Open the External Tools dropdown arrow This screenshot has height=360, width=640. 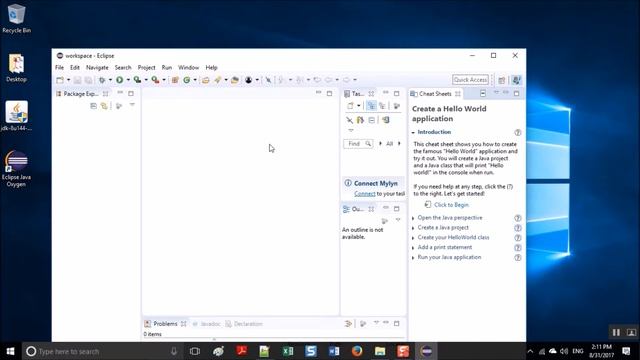pyautogui.click(x=164, y=80)
